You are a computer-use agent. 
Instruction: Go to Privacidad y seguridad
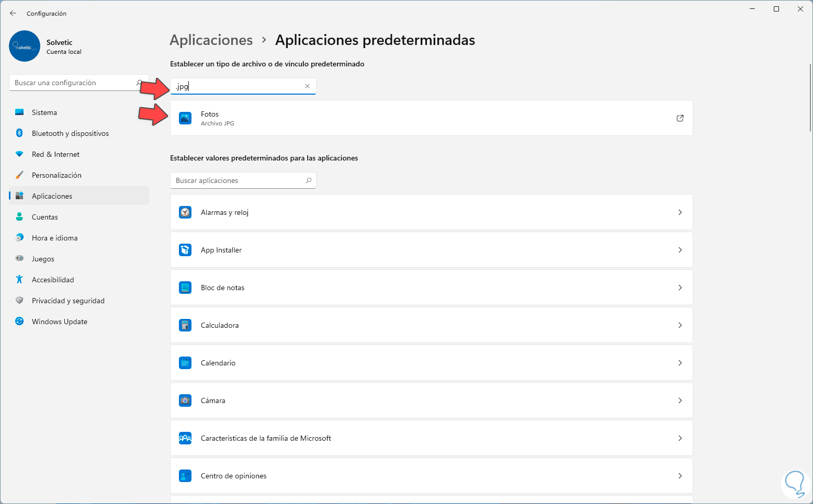(68, 301)
